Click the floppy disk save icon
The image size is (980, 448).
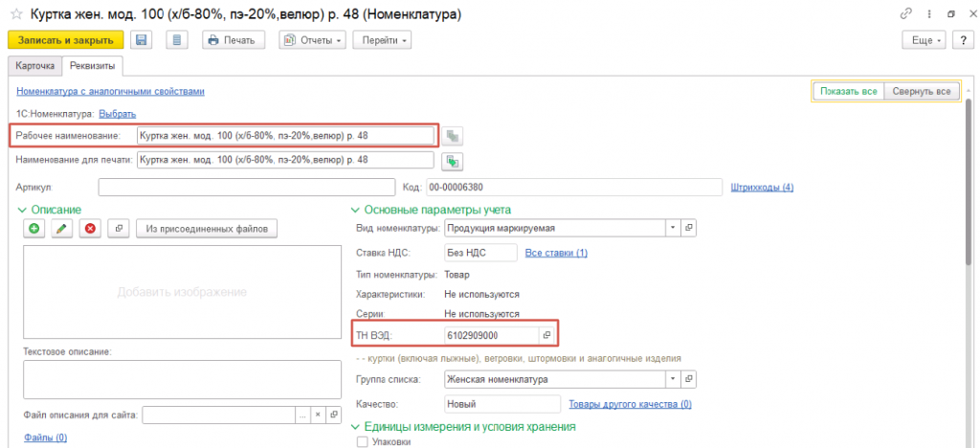click(142, 40)
